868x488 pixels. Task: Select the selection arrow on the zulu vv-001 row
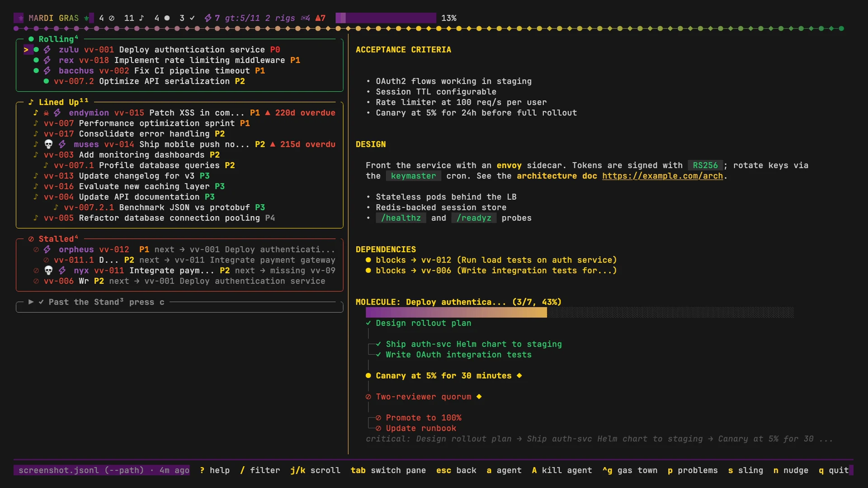pos(26,50)
